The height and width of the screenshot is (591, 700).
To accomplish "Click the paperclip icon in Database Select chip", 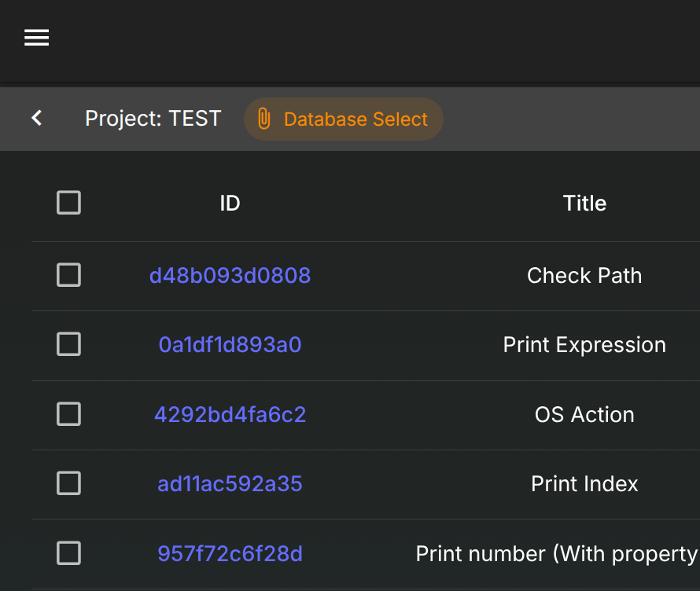I will pyautogui.click(x=264, y=119).
